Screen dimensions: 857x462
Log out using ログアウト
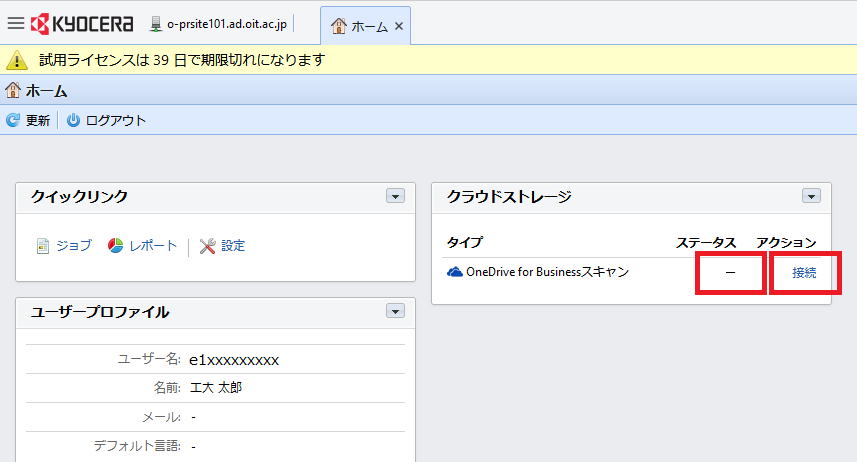(x=107, y=120)
